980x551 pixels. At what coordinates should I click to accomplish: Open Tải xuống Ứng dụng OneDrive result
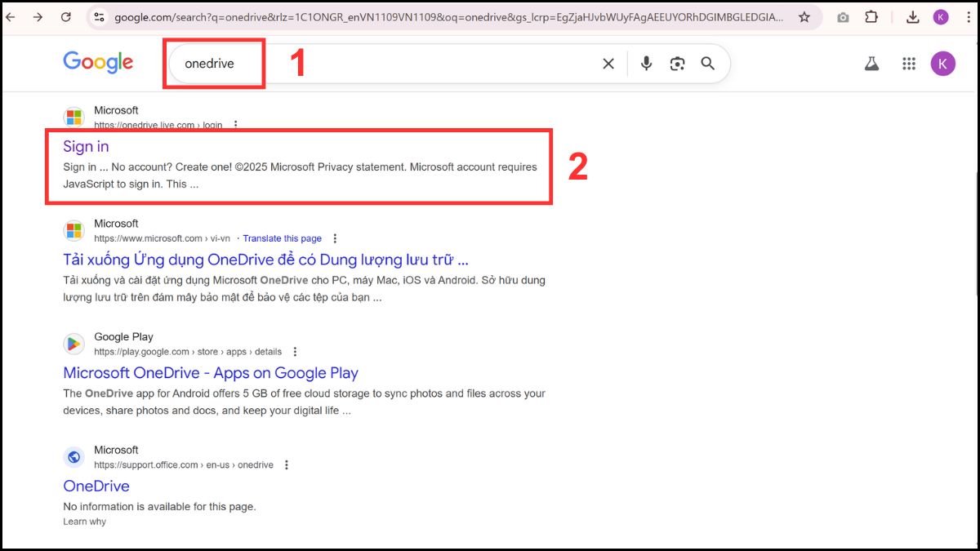click(265, 260)
